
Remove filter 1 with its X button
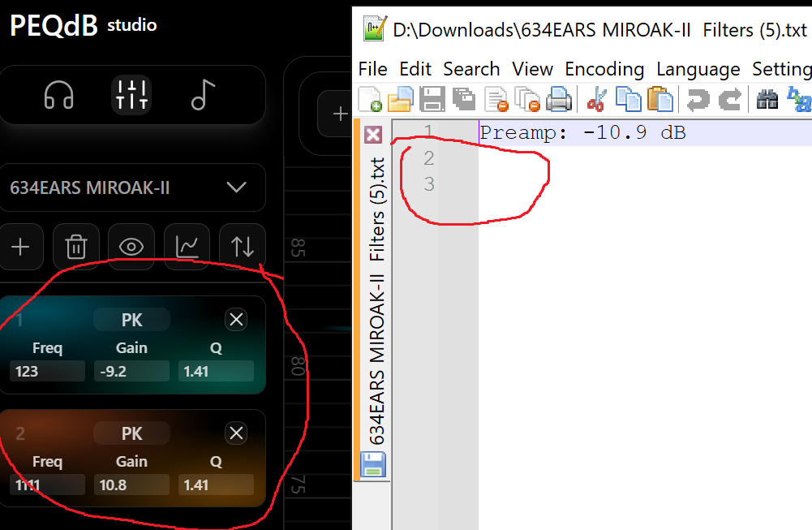pyautogui.click(x=236, y=320)
